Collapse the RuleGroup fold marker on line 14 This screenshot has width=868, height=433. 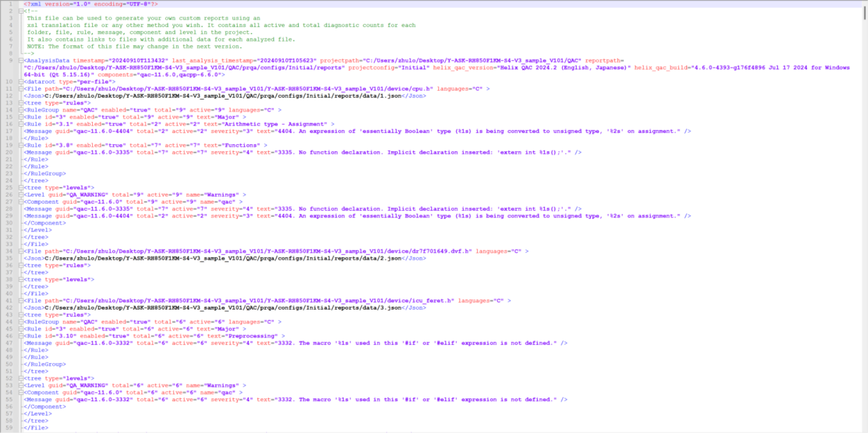[21, 110]
